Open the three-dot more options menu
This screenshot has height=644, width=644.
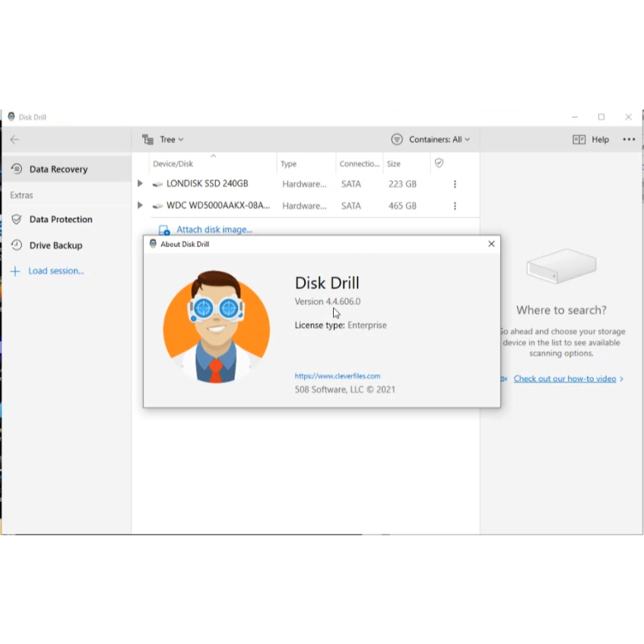click(629, 139)
